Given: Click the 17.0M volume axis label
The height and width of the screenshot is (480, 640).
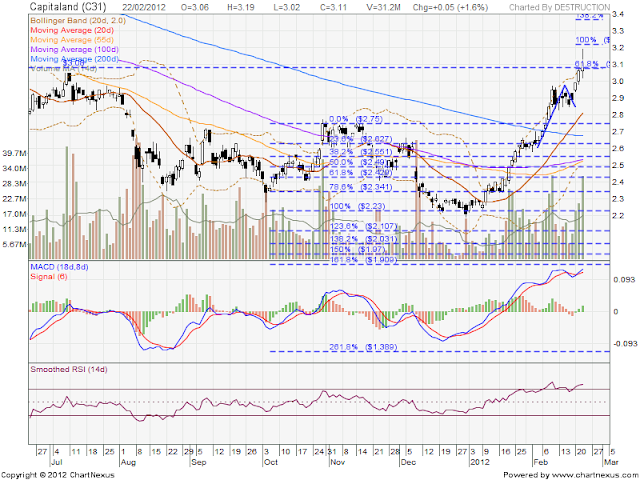Looking at the screenshot, I should [14, 214].
